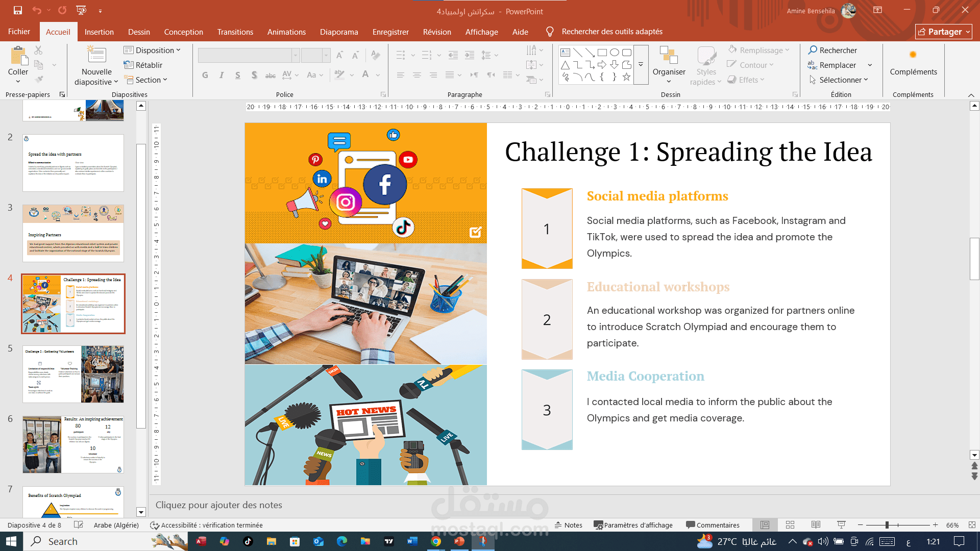Toggle Strikethrough formatting
980x551 pixels.
click(271, 75)
